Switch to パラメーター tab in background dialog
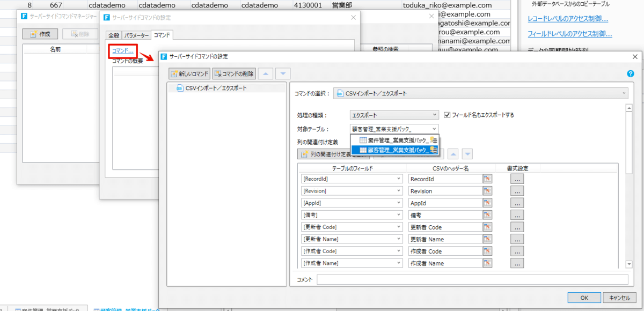The width and height of the screenshot is (644, 311). (136, 35)
